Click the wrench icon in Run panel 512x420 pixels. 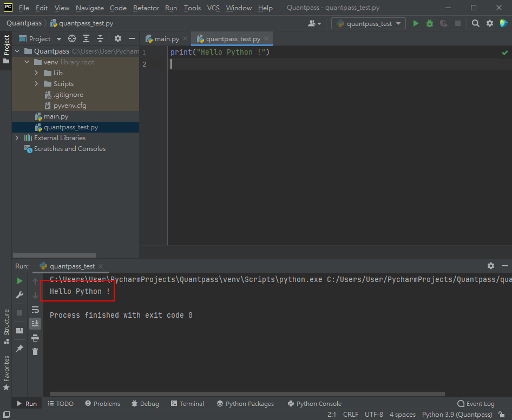pos(19,295)
